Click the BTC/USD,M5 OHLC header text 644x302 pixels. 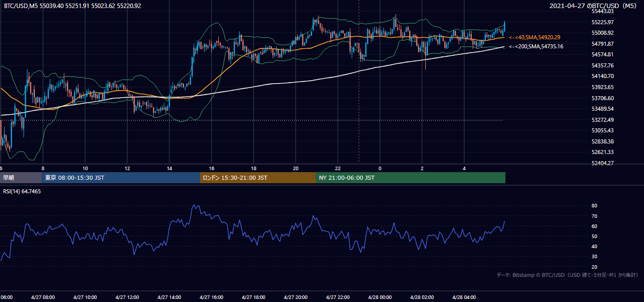click(x=73, y=6)
